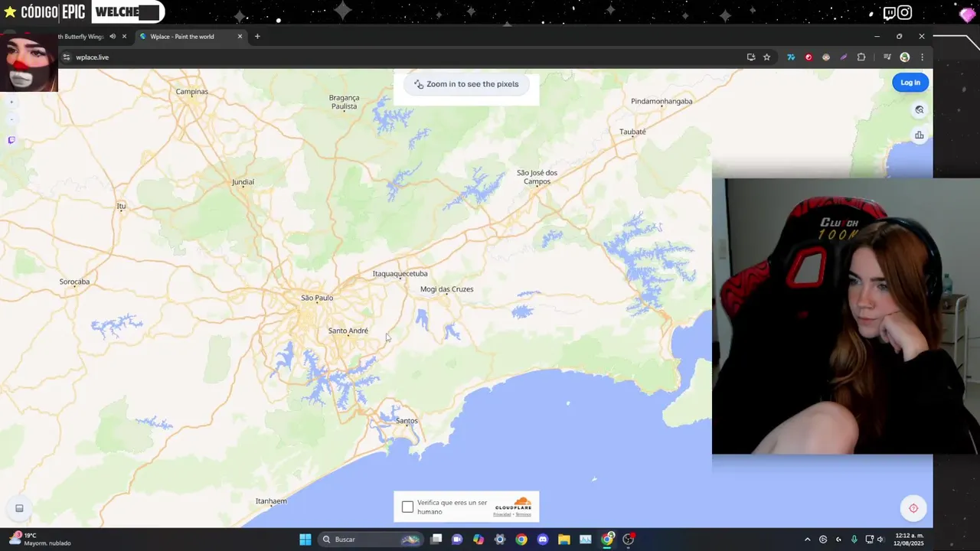The image size is (980, 551).
Task: Open the Chrome profile avatar
Action: pyautogui.click(x=905, y=57)
